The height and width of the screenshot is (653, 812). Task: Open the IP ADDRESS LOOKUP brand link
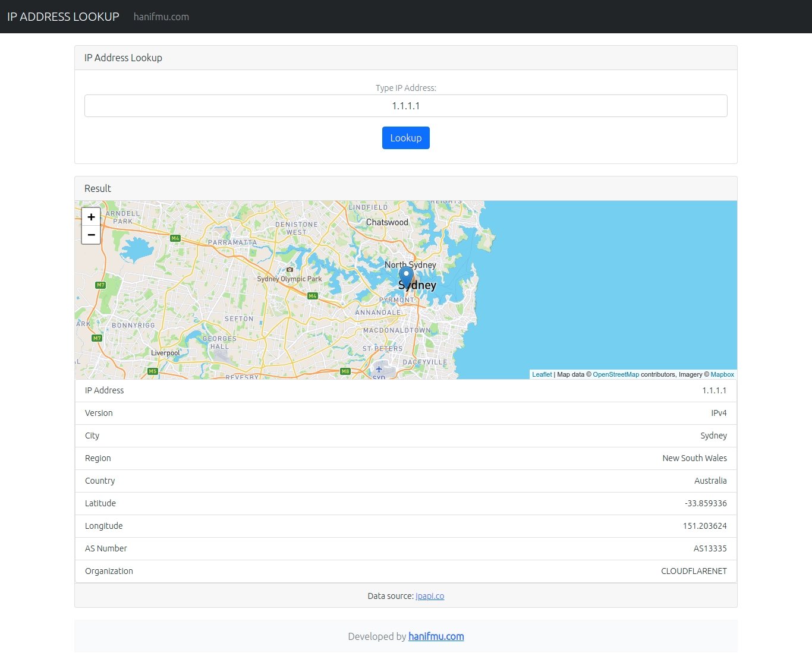click(63, 17)
